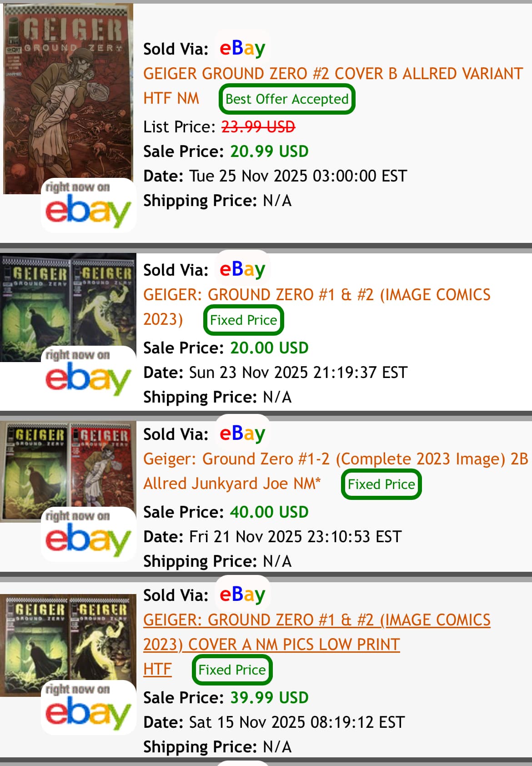Image resolution: width=532 pixels, height=766 pixels.
Task: Click the eBay logo in the second listing's 'Sold Via' row
Action: [x=242, y=269]
